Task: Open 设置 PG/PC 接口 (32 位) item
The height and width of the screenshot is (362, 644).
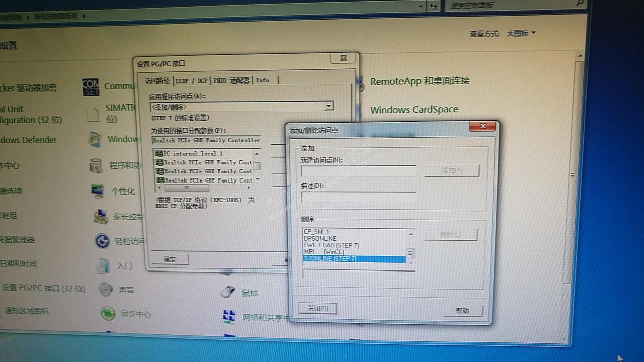Action: coord(43,288)
